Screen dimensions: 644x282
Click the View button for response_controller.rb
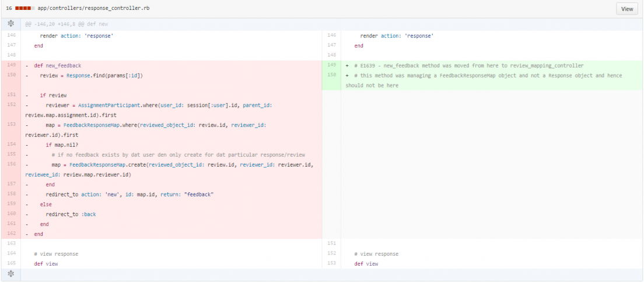click(x=626, y=9)
